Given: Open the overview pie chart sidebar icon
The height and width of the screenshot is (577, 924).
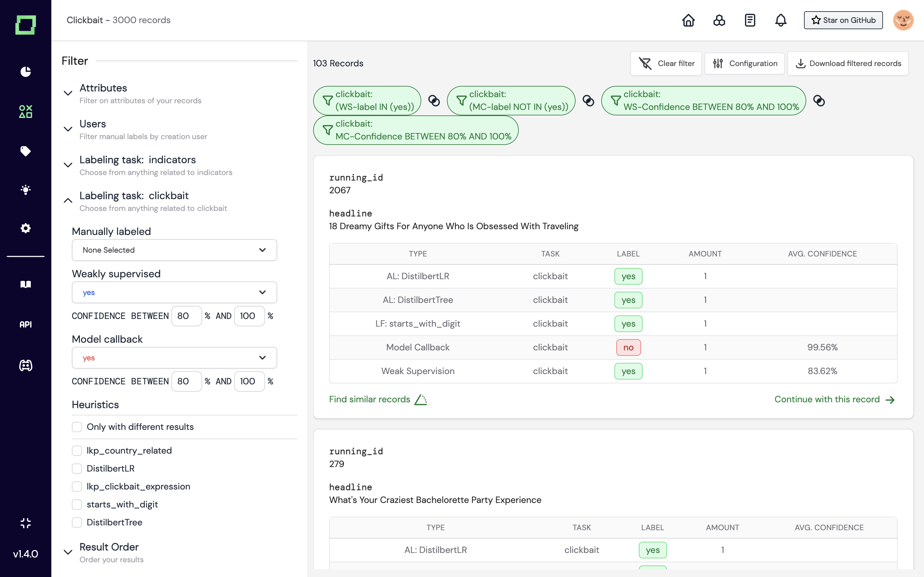Looking at the screenshot, I should pyautogui.click(x=26, y=72).
